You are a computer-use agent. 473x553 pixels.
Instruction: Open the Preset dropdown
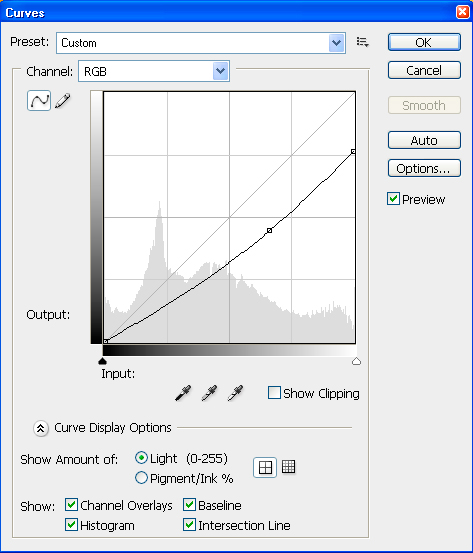(x=201, y=43)
